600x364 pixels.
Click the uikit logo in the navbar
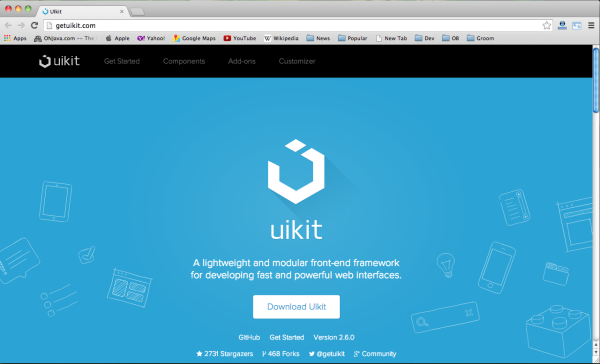pos(59,61)
